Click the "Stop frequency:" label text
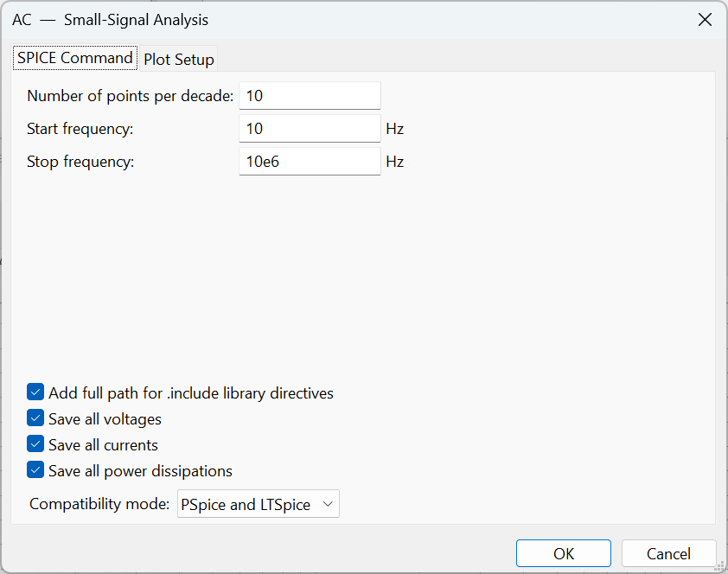The height and width of the screenshot is (574, 728). pyautogui.click(x=80, y=162)
